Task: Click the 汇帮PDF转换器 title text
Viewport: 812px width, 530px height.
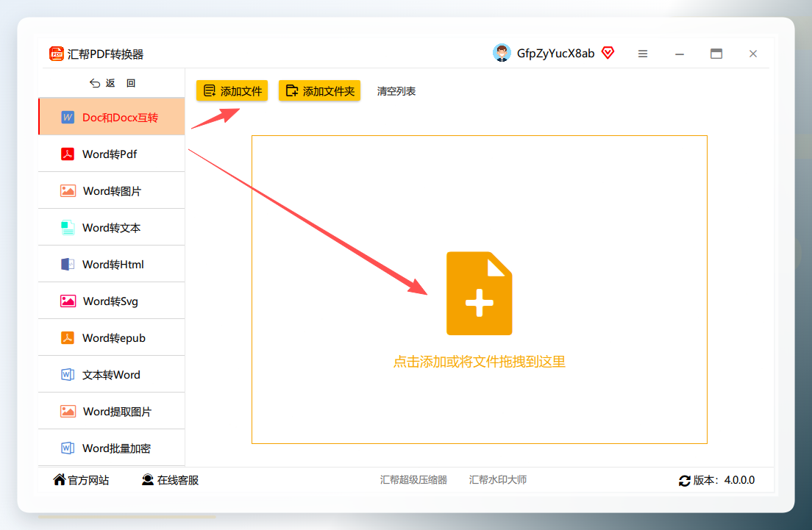Action: pyautogui.click(x=105, y=54)
